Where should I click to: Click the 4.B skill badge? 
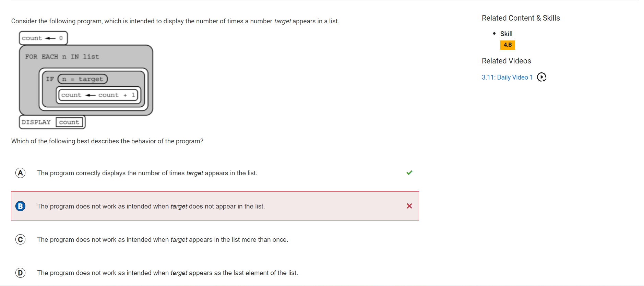point(508,45)
